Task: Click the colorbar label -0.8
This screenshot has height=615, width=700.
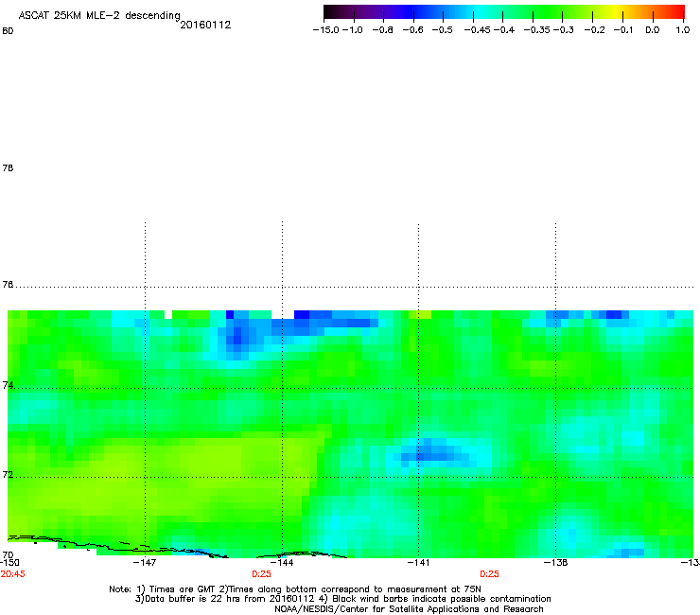Action: point(382,30)
